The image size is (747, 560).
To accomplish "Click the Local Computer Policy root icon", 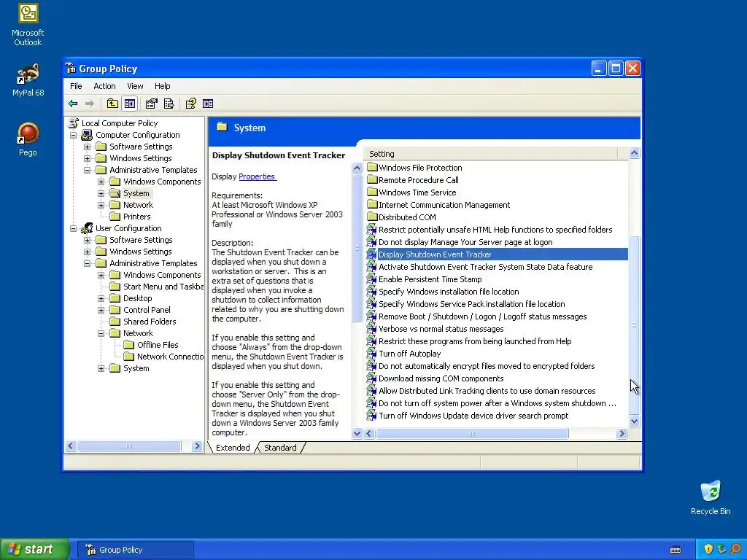I will 74,122.
